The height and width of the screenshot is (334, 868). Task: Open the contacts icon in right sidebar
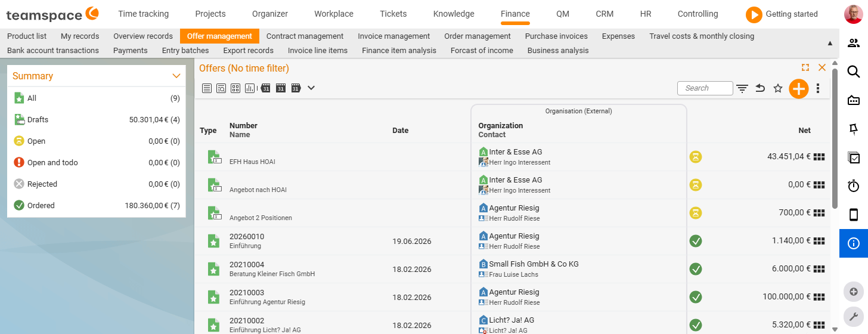[x=854, y=43]
